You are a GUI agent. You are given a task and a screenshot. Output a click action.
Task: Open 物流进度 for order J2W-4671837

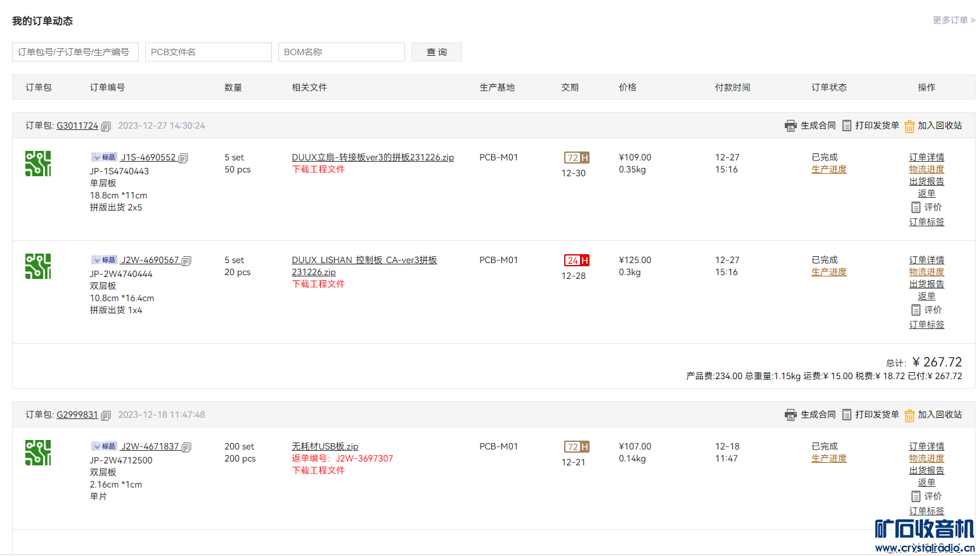[926, 458]
